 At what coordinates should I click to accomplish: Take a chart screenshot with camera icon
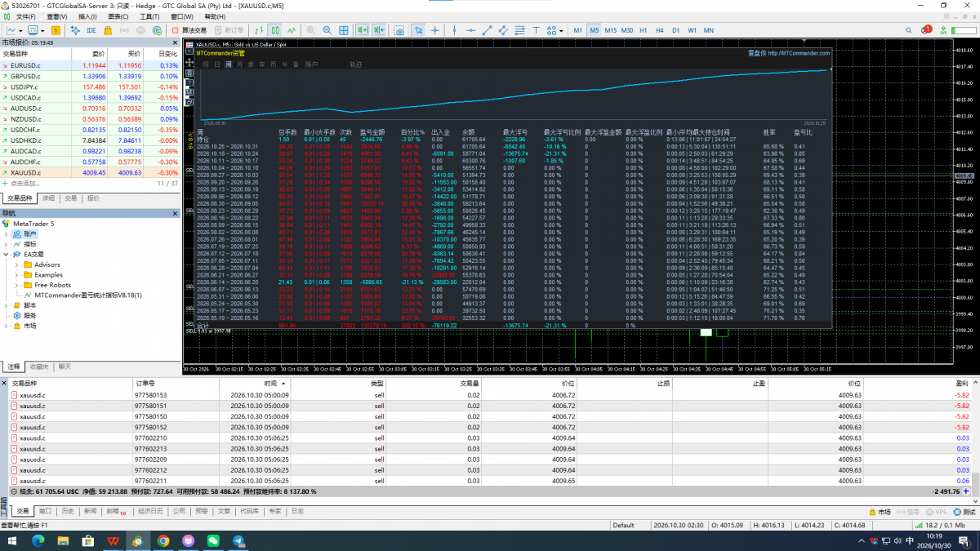point(400,30)
